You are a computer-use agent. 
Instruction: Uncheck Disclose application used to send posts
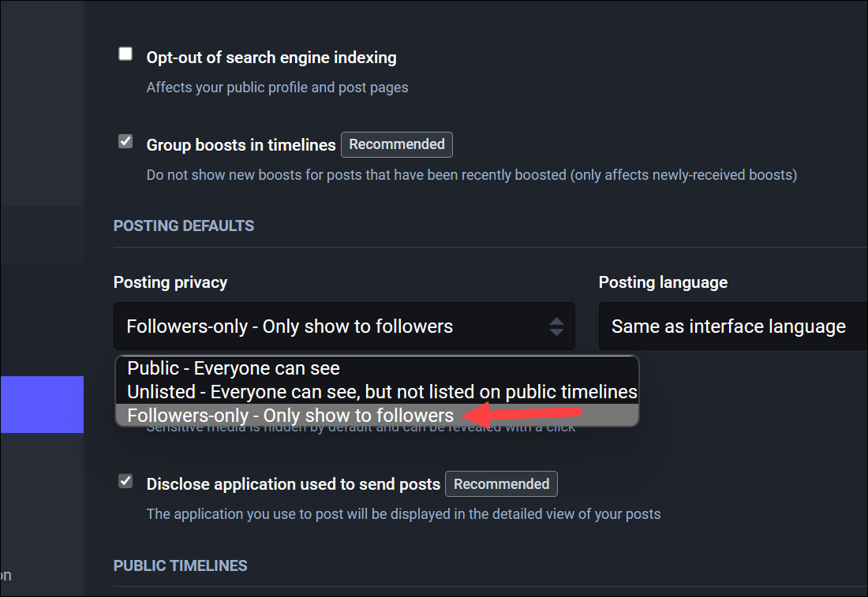pos(125,481)
